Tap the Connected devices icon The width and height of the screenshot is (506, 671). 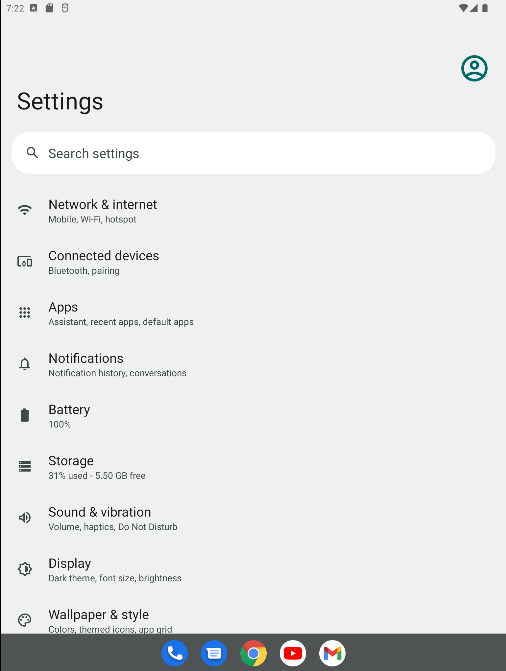25,261
